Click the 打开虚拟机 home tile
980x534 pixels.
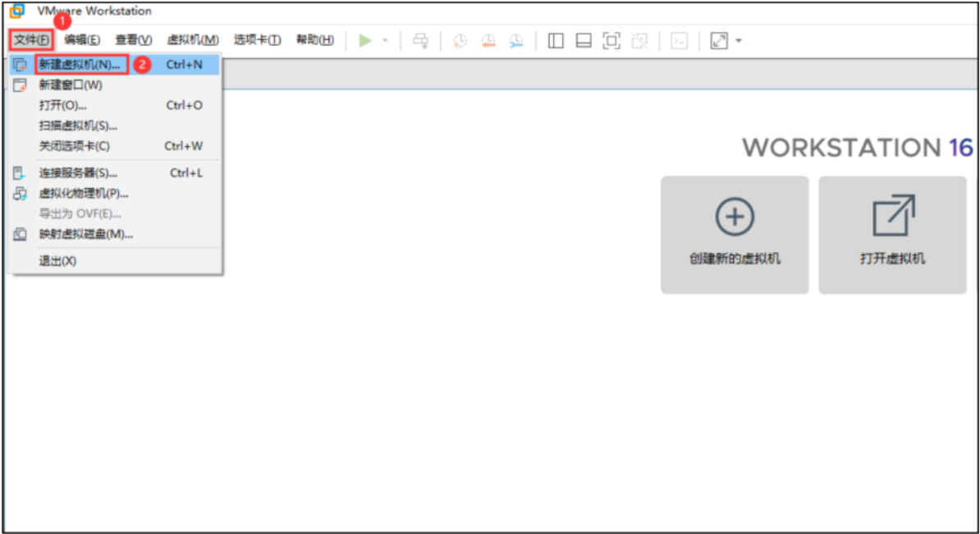pyautogui.click(x=892, y=235)
